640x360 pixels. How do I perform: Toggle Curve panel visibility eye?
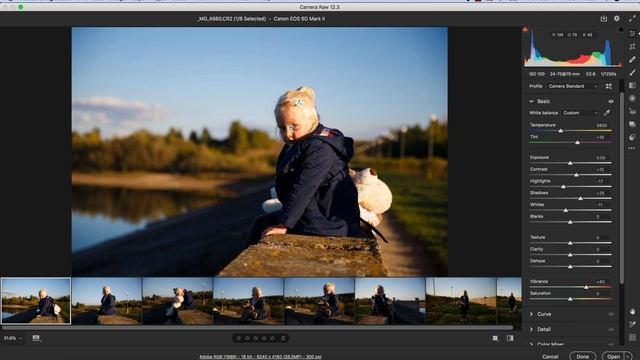(611, 314)
